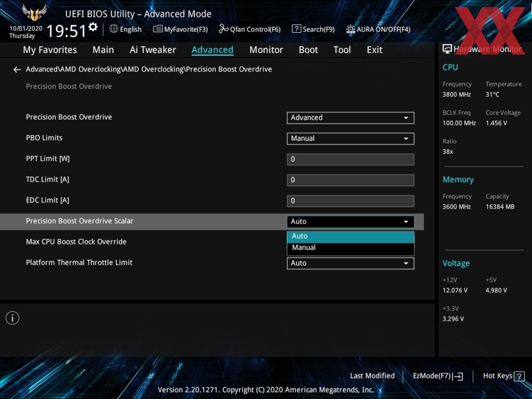Click the info circle icon
The width and height of the screenshot is (532, 399).
(13, 318)
